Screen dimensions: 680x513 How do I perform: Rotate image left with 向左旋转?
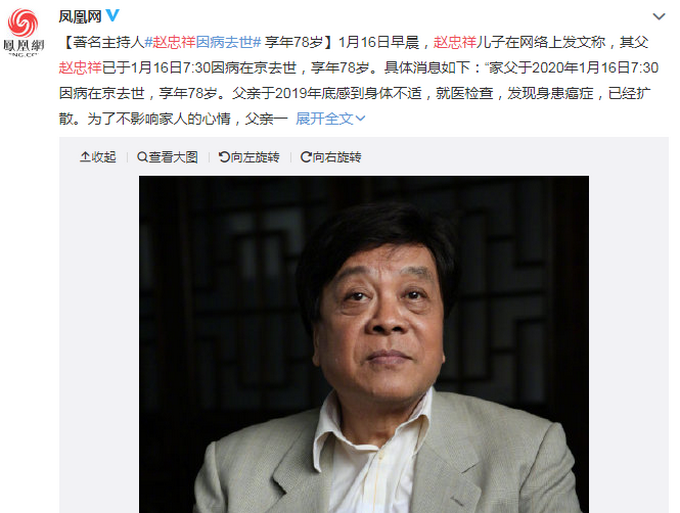(x=249, y=157)
